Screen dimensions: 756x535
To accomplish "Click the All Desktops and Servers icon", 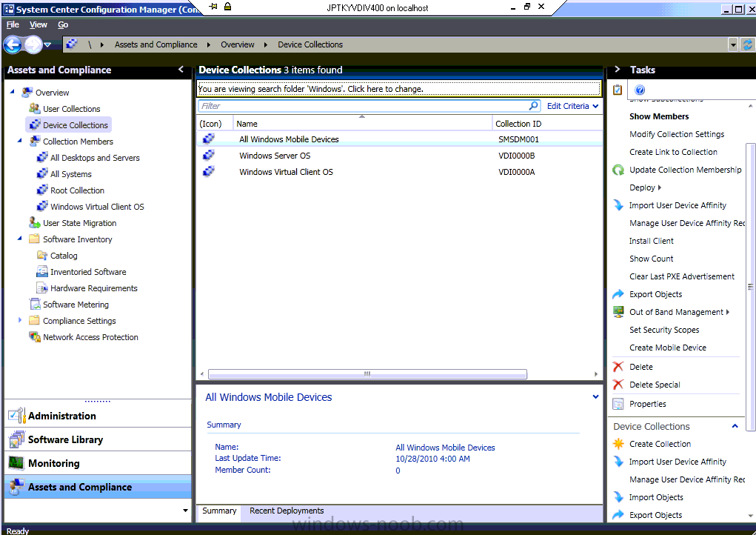I will [x=42, y=158].
